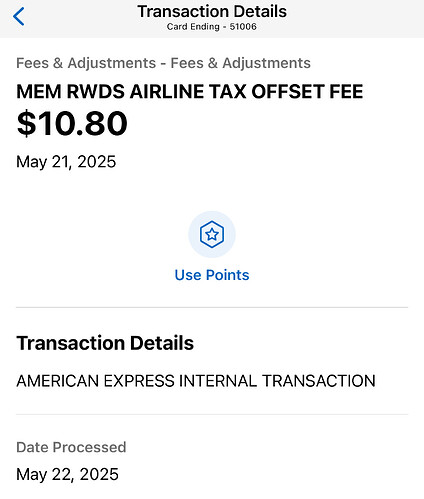Image resolution: width=424 pixels, height=499 pixels.
Task: Tap the Transaction Details page title
Action: (212, 11)
